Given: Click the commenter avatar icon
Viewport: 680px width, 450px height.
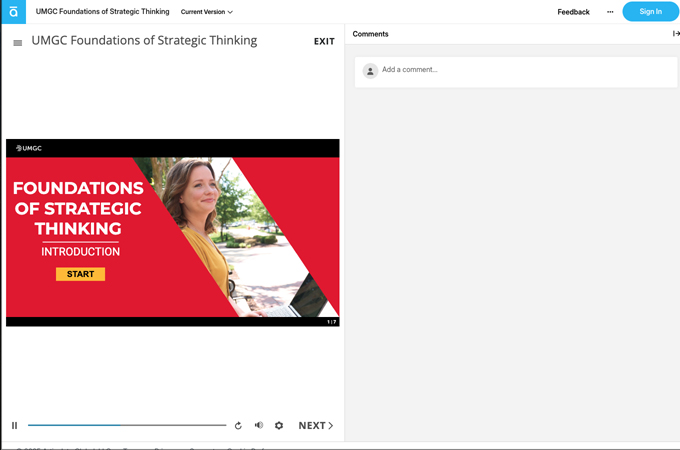Looking at the screenshot, I should point(370,71).
